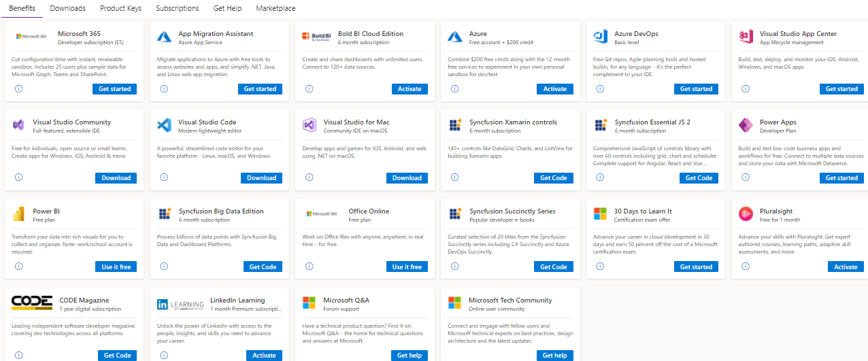Screen dimensions: 868x361
Task: Click Get started for App Migration Assistant
Action: (261, 89)
